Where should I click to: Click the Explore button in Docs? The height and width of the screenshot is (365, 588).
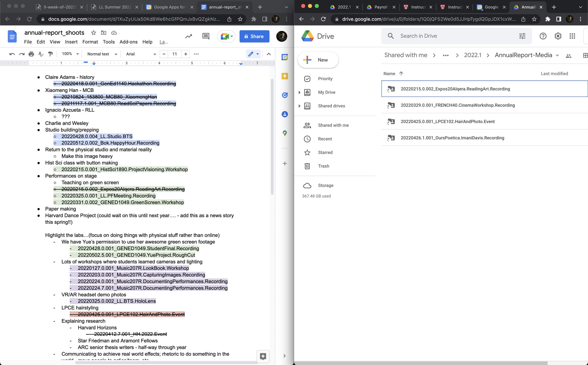click(263, 356)
